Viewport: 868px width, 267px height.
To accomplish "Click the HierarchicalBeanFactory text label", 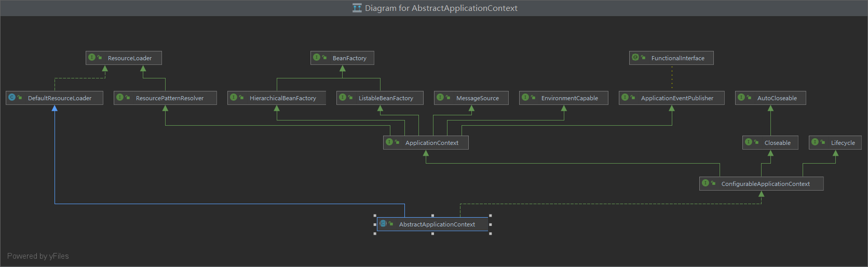I will coord(283,98).
